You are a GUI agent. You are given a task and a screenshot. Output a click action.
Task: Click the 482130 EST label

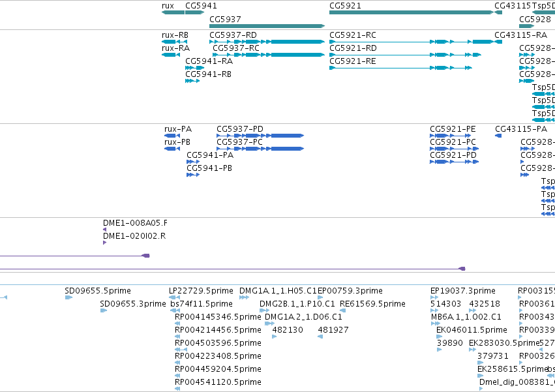click(x=288, y=330)
